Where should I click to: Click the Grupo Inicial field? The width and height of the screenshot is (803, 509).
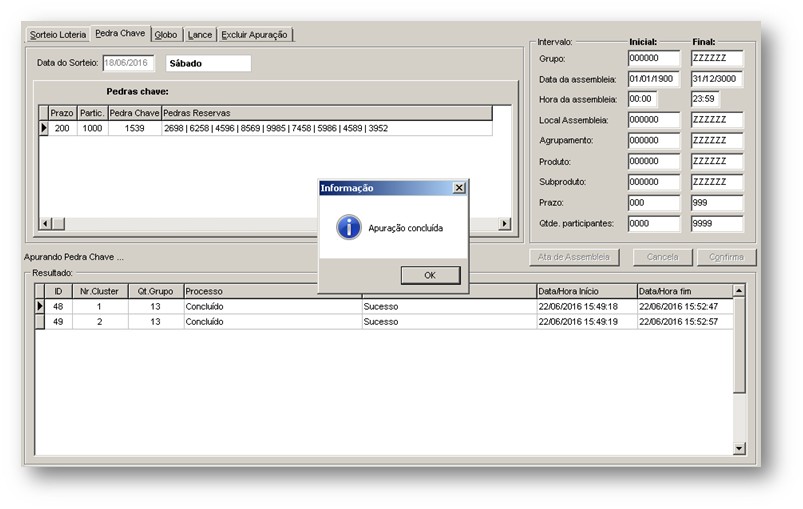[x=654, y=58]
